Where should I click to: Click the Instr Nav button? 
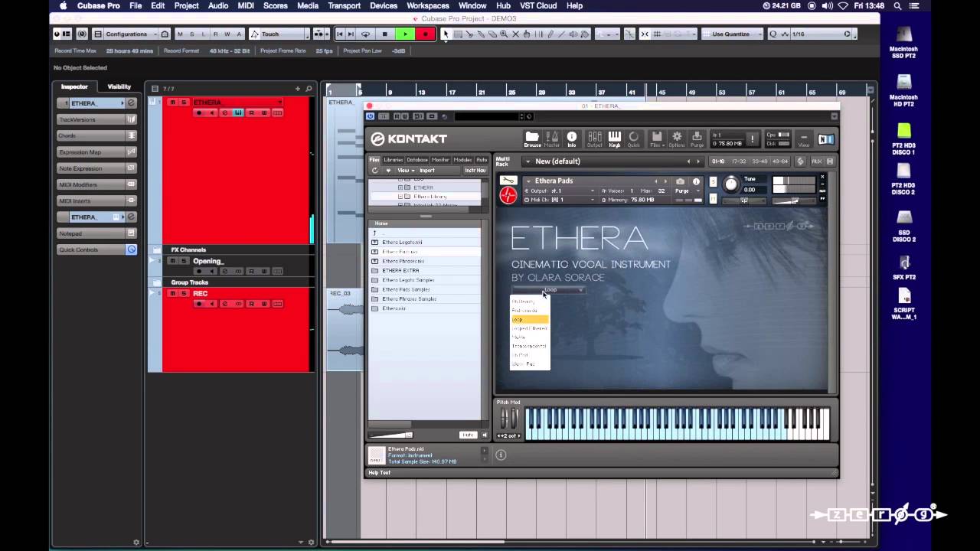tap(475, 171)
